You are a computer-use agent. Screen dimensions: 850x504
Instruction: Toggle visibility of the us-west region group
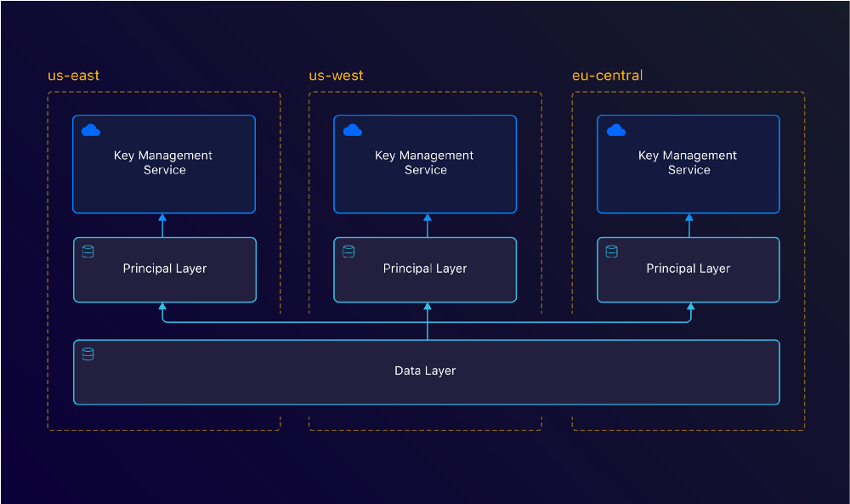pyautogui.click(x=336, y=75)
